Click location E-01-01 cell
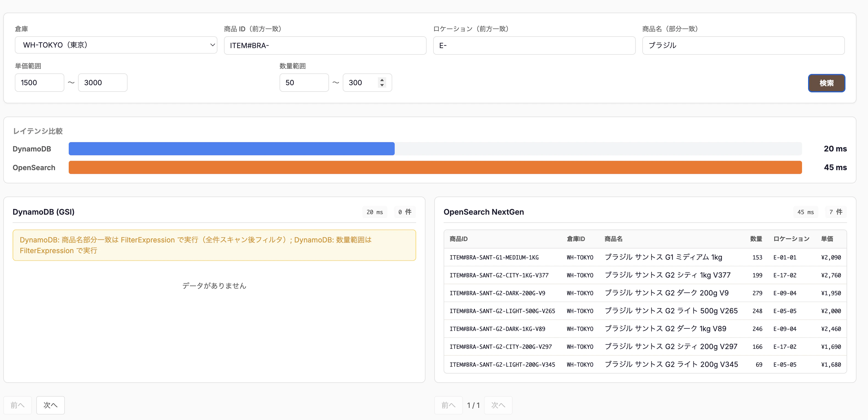The width and height of the screenshot is (868, 420). coord(785,258)
